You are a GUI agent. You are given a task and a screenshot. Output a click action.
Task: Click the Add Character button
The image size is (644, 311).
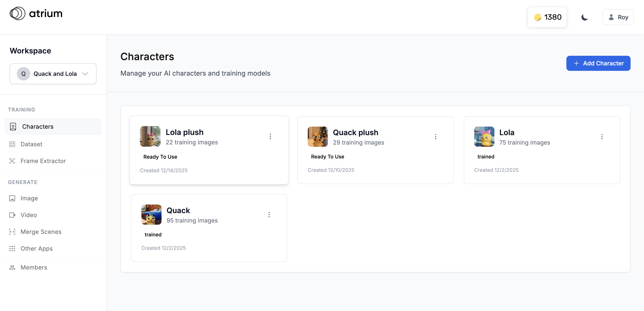(598, 63)
